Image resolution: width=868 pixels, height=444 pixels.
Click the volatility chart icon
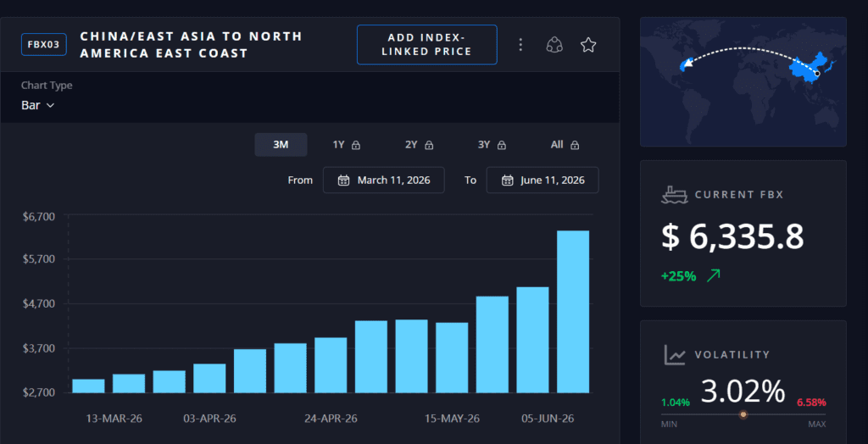click(x=675, y=354)
